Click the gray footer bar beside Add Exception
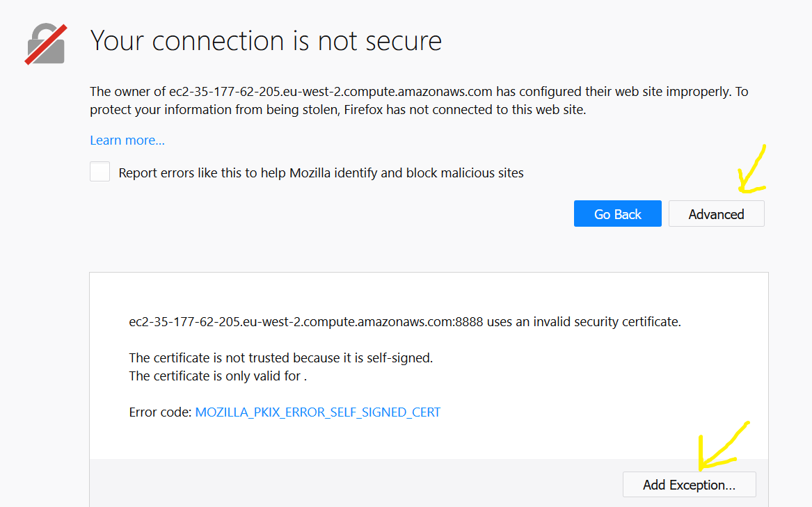This screenshot has height=507, width=812. click(x=348, y=483)
